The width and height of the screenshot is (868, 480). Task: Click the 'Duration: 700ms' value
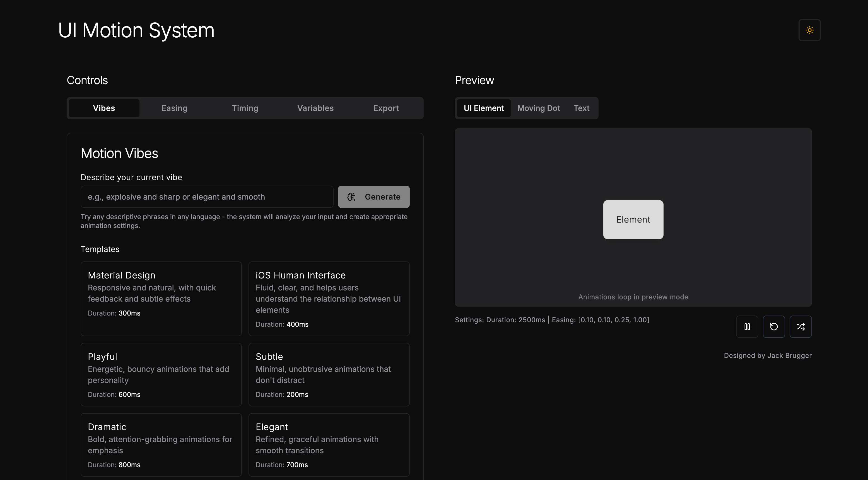tap(282, 464)
